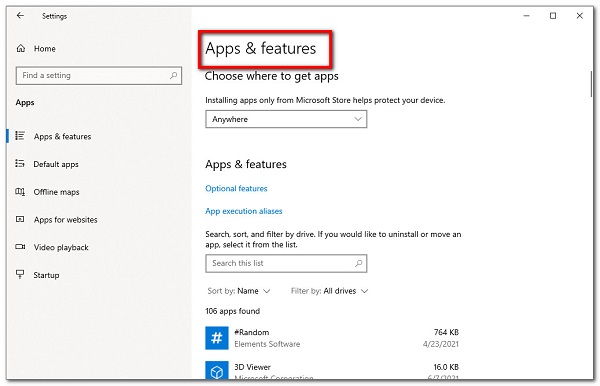The width and height of the screenshot is (600, 386).
Task: Click the Startup sidebar icon
Action: pos(20,274)
